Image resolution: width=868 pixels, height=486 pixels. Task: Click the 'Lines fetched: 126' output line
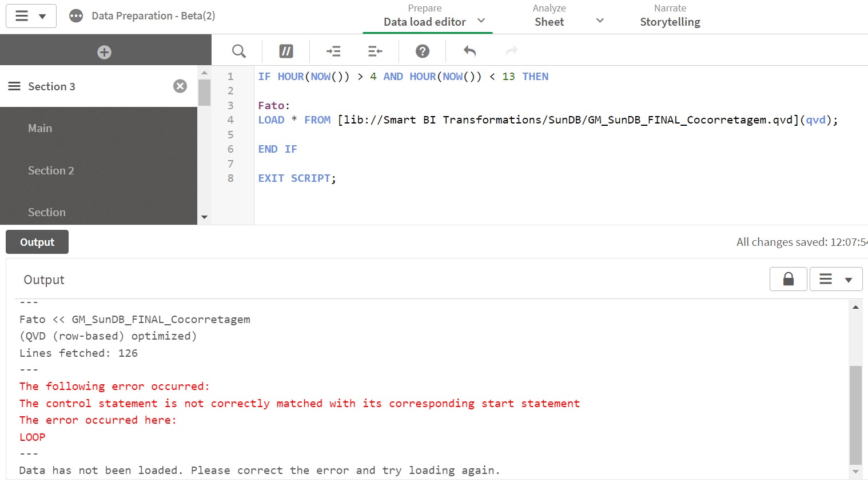pyautogui.click(x=78, y=353)
